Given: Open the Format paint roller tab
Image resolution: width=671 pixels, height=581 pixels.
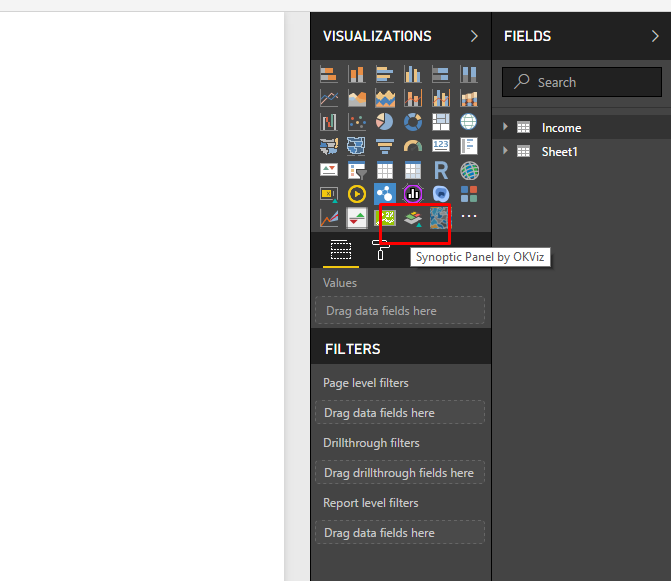Looking at the screenshot, I should pyautogui.click(x=381, y=250).
